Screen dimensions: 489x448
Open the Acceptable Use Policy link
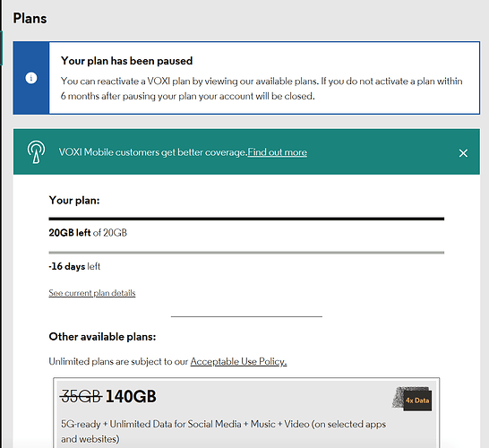[x=238, y=361]
